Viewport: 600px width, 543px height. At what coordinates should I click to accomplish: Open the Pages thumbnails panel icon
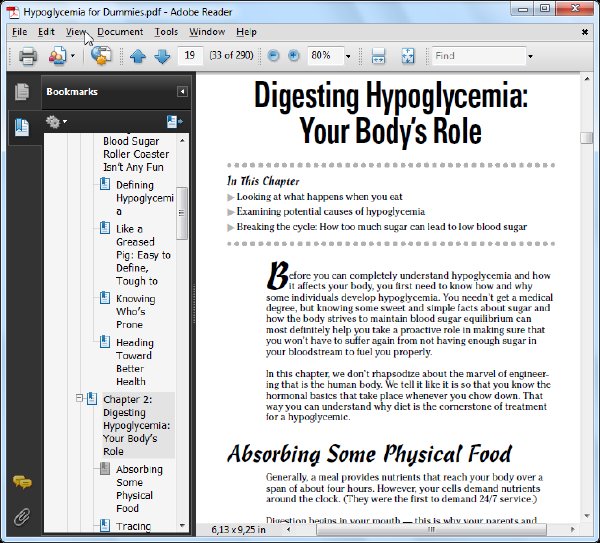(x=22, y=92)
